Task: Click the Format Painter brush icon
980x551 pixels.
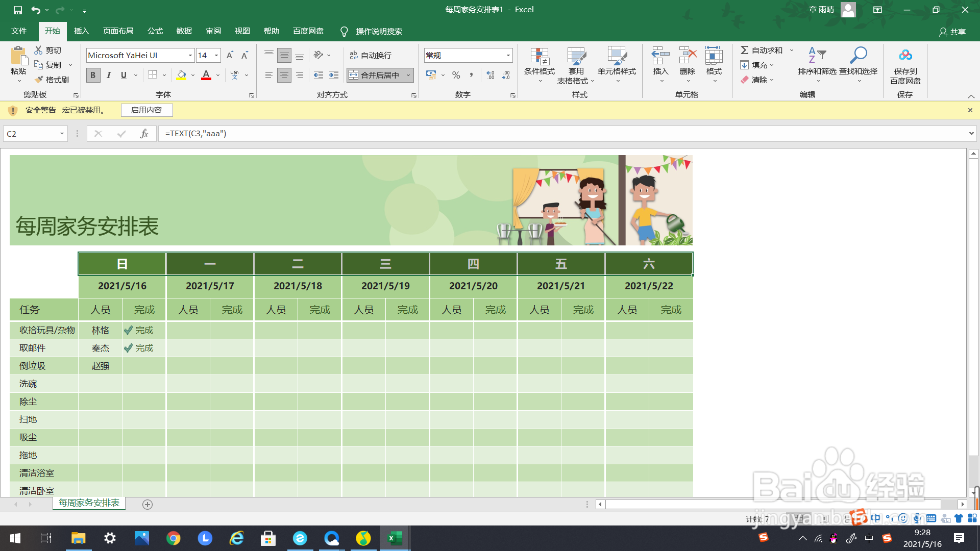Action: [x=39, y=80]
